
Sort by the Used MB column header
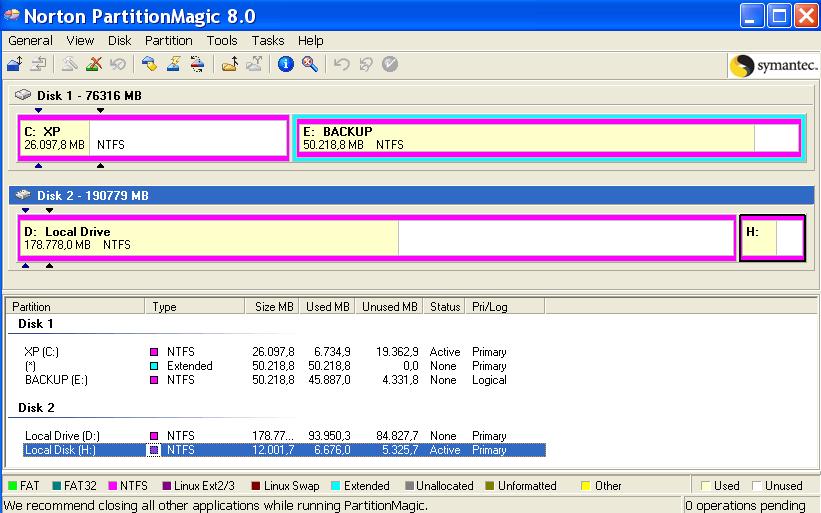330,307
